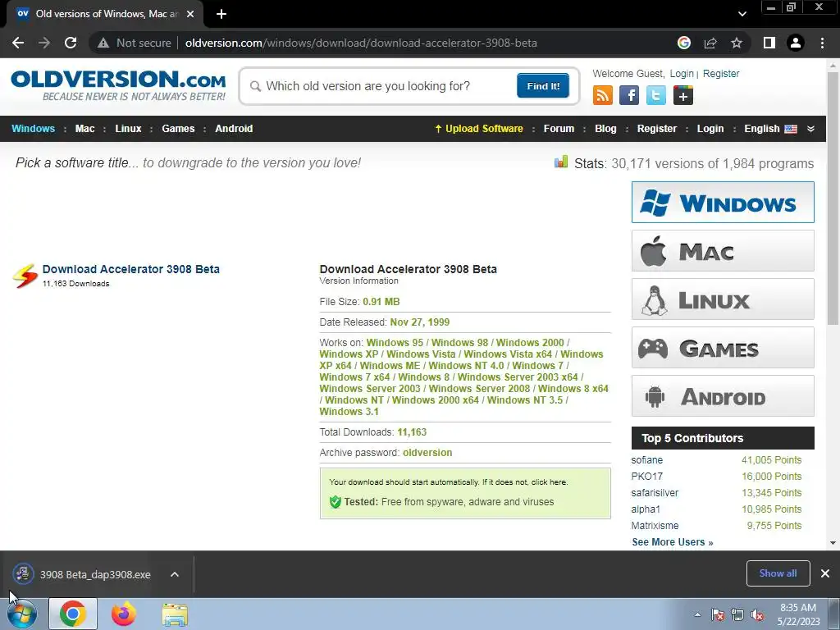Click the 'click here' download link
The width and height of the screenshot is (840, 630).
tap(548, 482)
